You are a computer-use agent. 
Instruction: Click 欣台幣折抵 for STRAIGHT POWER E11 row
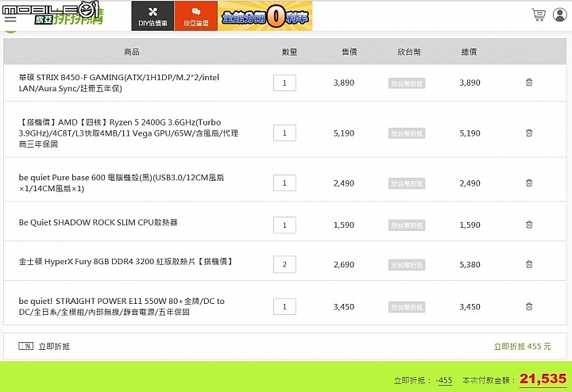(x=407, y=307)
